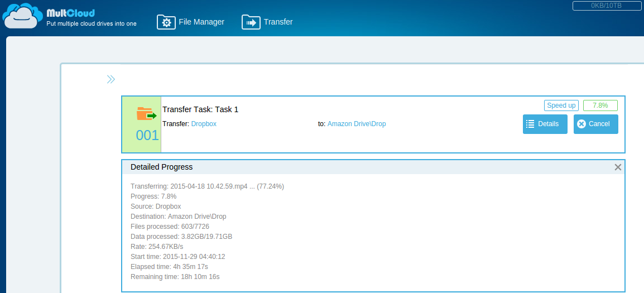Click the MultCloud tagline text
Screen dimensions: 644x293
pos(91,24)
